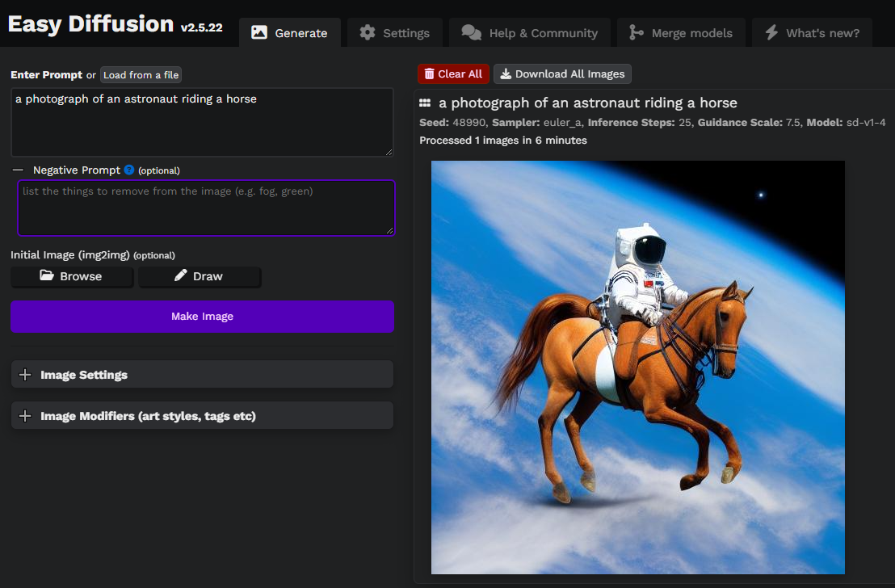Go to the Merge models tab
The height and width of the screenshot is (588, 895).
(681, 32)
